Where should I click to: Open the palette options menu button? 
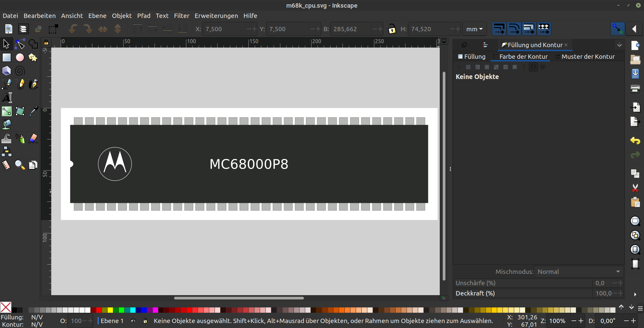(x=640, y=308)
